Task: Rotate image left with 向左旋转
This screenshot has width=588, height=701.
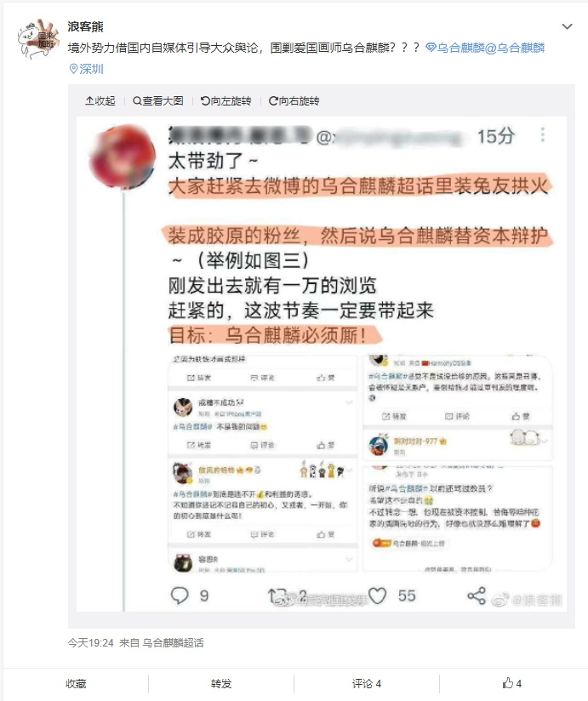Action: pyautogui.click(x=225, y=101)
